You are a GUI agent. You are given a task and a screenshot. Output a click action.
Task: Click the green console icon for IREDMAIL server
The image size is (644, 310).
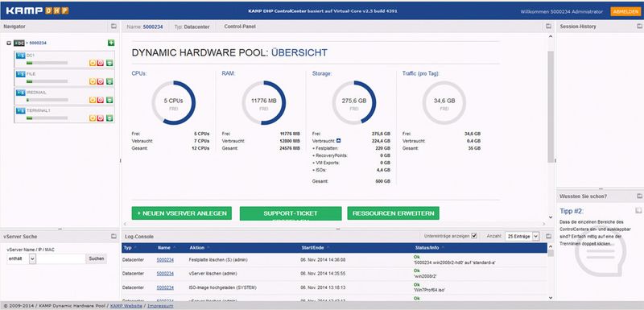[x=109, y=100]
